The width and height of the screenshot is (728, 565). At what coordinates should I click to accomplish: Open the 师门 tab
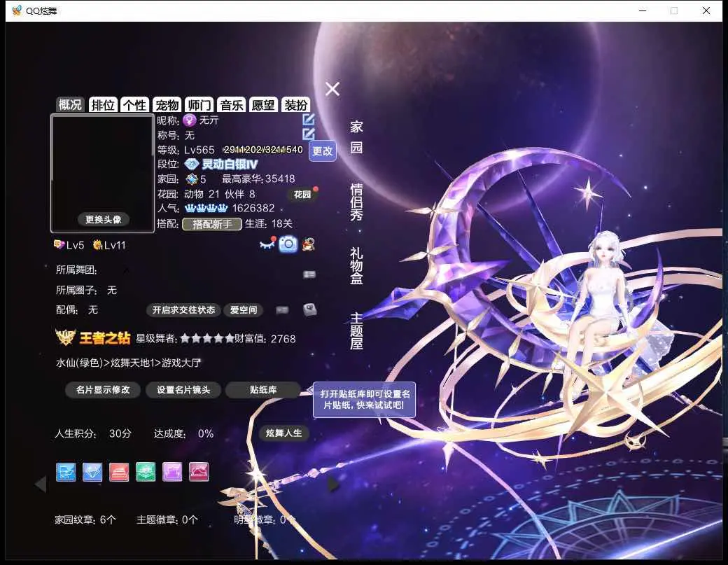[x=199, y=105]
